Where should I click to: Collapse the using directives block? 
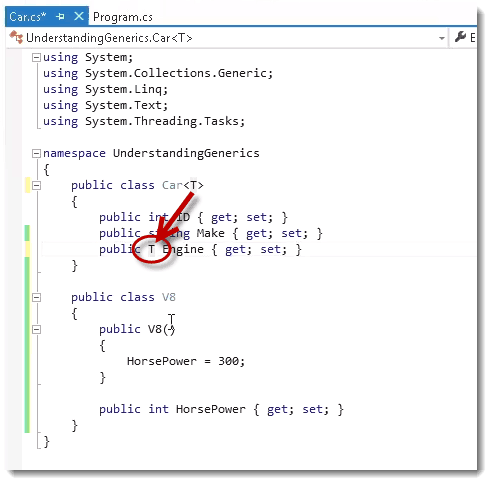pos(36,58)
